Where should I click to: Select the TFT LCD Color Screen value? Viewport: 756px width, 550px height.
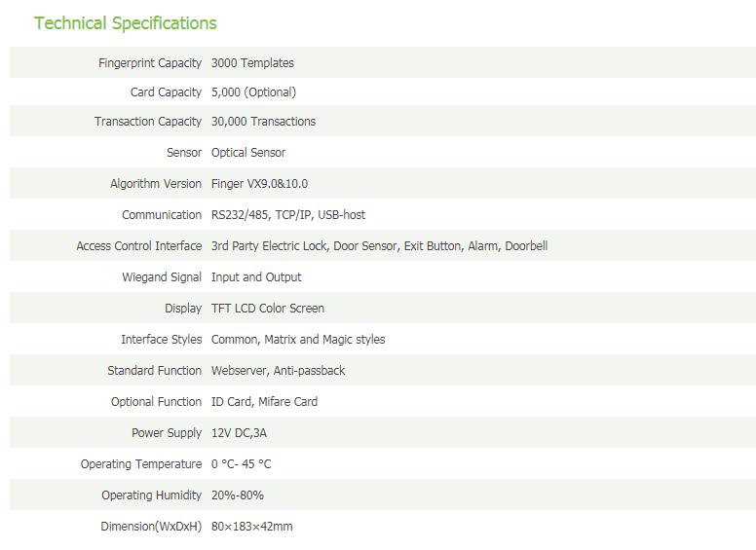(268, 309)
